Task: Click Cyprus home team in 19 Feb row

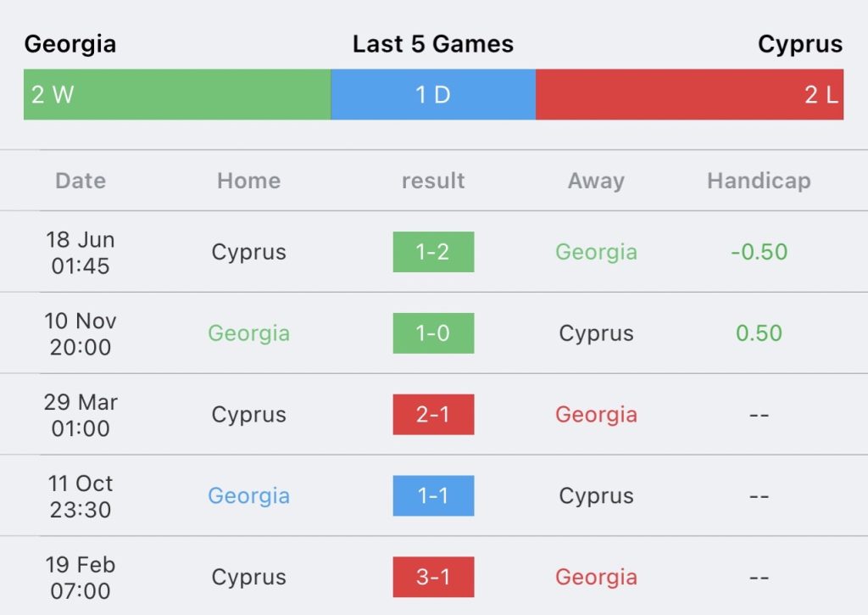Action: tap(248, 578)
